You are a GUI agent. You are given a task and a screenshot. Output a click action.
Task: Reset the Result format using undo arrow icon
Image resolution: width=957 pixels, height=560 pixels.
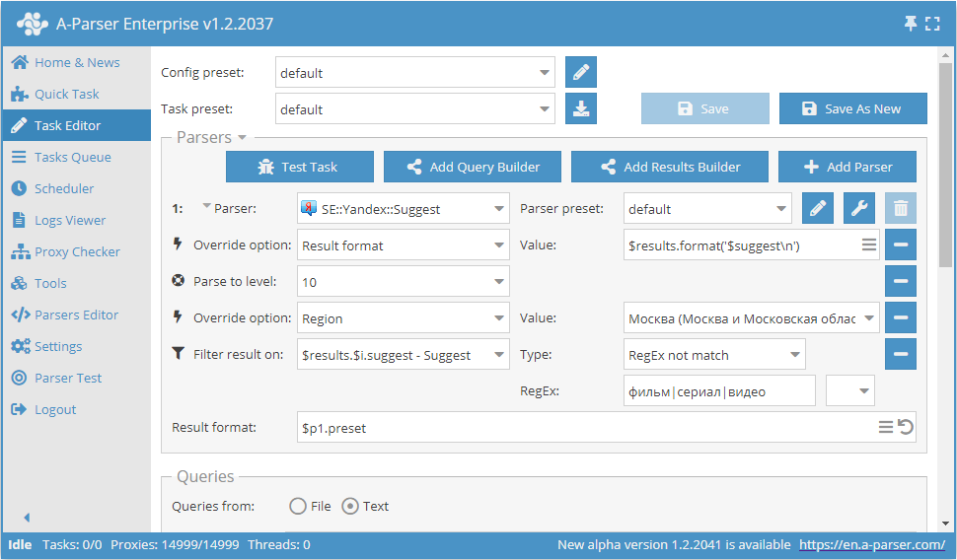coord(906,427)
